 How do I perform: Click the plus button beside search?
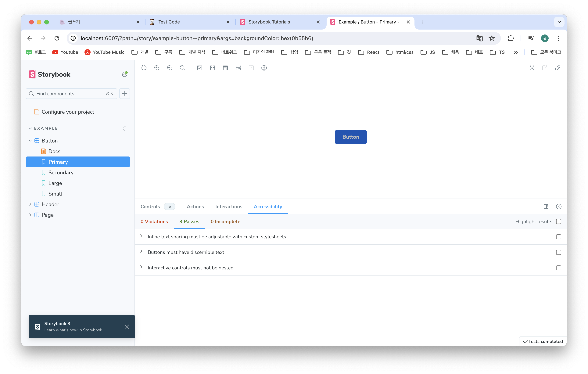pyautogui.click(x=124, y=94)
